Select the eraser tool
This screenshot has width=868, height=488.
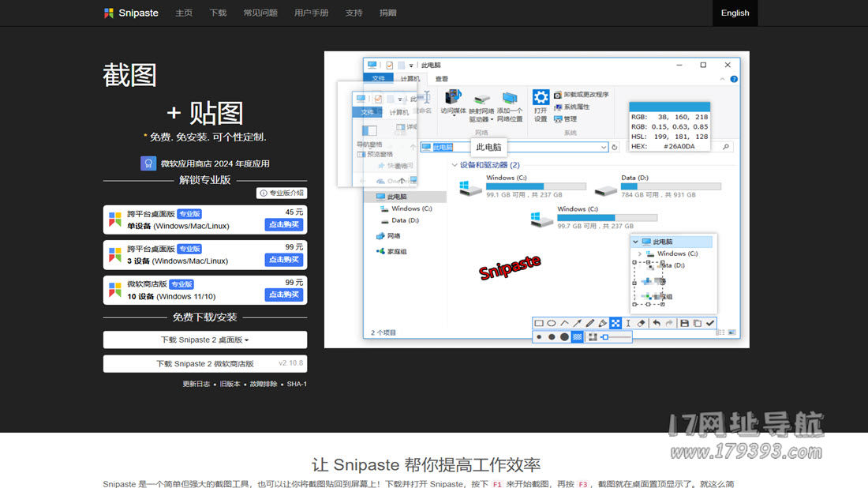[641, 323]
